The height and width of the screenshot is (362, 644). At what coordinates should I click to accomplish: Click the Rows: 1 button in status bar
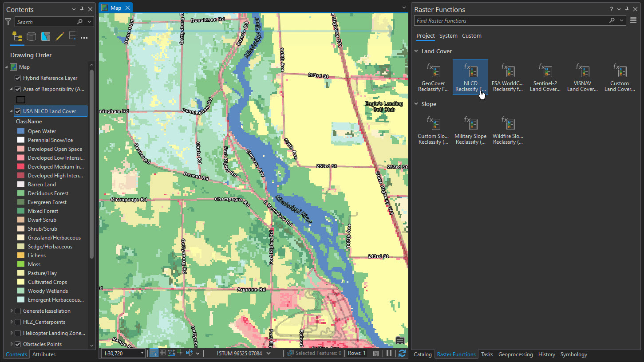356,353
